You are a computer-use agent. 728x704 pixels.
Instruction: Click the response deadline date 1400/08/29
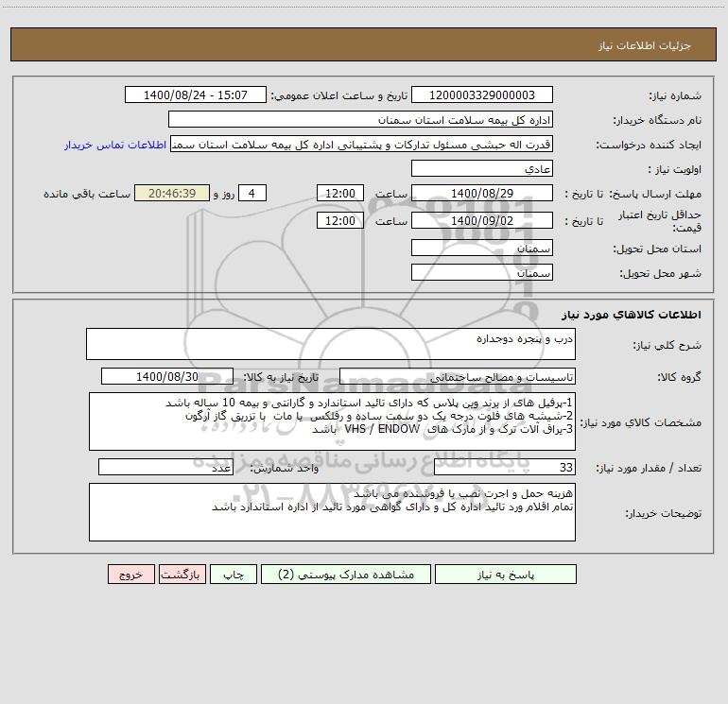pyautogui.click(x=482, y=193)
